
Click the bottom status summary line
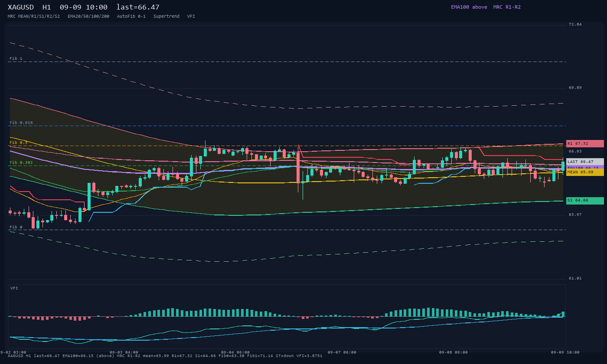click(x=165, y=356)
